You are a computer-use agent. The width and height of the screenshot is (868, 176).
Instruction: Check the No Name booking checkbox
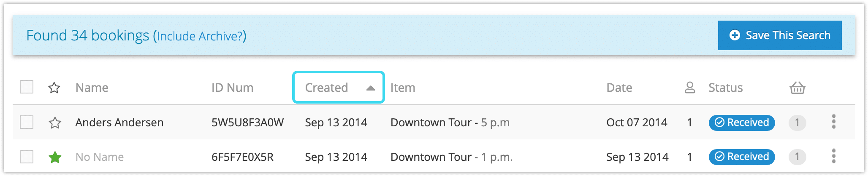pyautogui.click(x=27, y=157)
